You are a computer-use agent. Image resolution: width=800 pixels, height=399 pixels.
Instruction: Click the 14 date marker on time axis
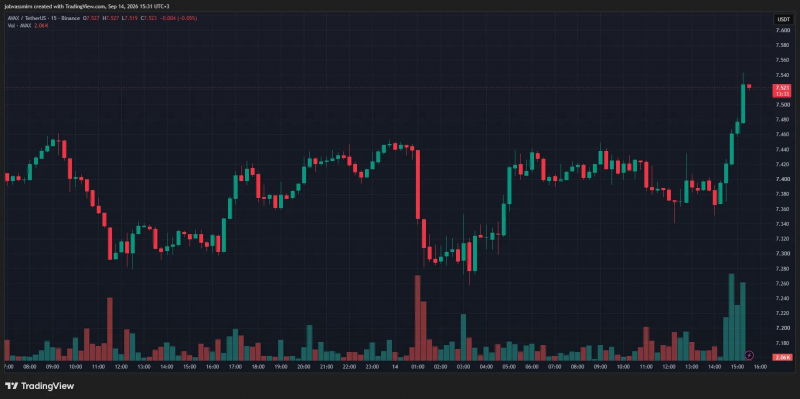tap(395, 366)
